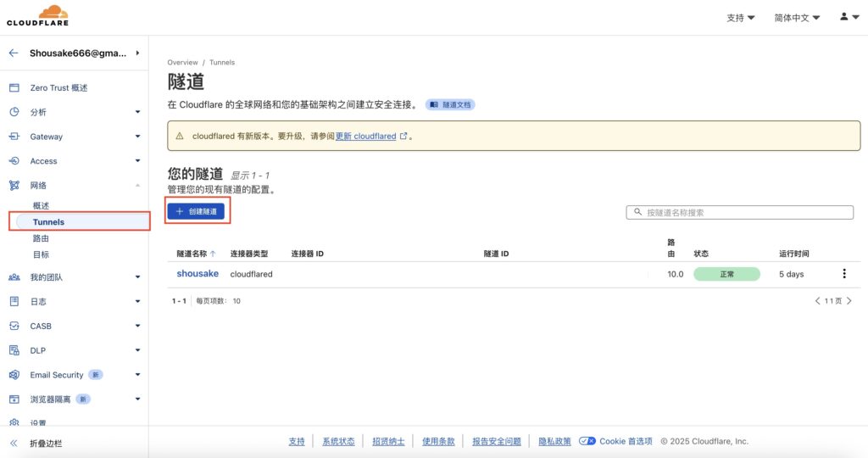Viewport: 868px width, 458px height.
Task: Click the 系统状态 footer link
Action: 338,441
